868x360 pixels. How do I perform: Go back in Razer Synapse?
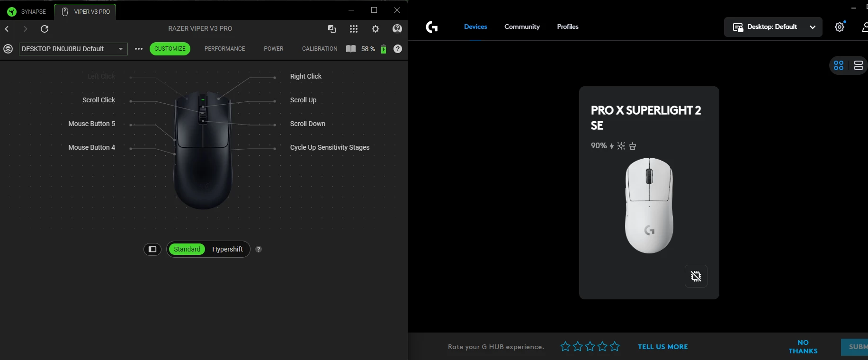click(x=7, y=29)
